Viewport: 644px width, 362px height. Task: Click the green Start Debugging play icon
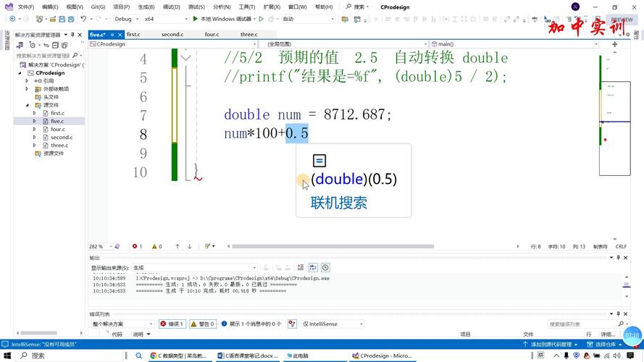tap(196, 19)
